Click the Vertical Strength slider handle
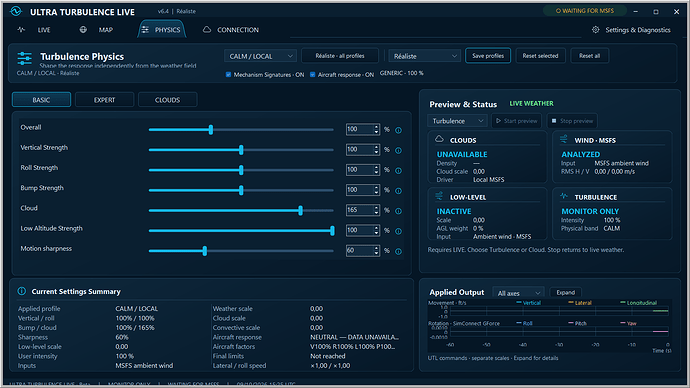This screenshot has height=388, width=690. [x=241, y=150]
